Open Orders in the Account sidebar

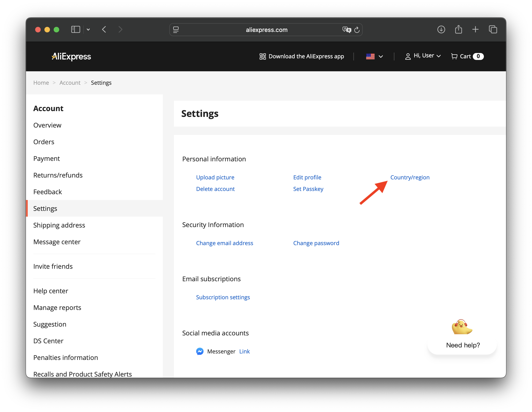pos(44,142)
